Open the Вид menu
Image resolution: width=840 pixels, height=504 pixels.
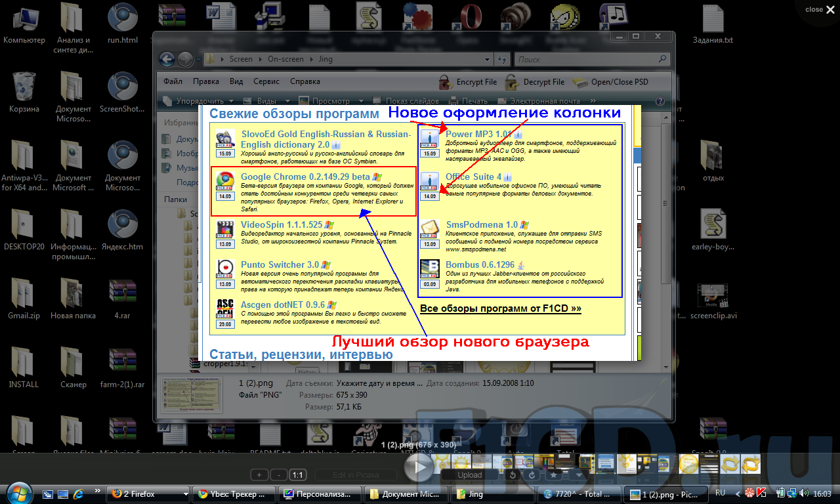236,82
